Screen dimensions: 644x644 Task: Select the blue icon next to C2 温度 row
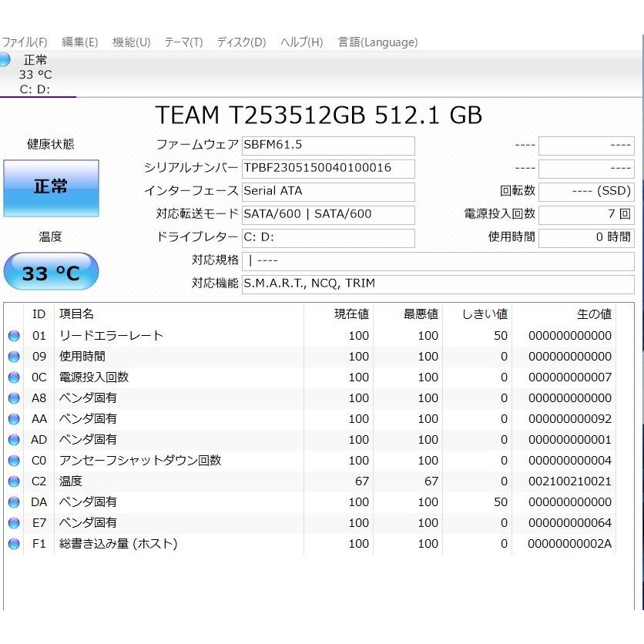(13, 481)
